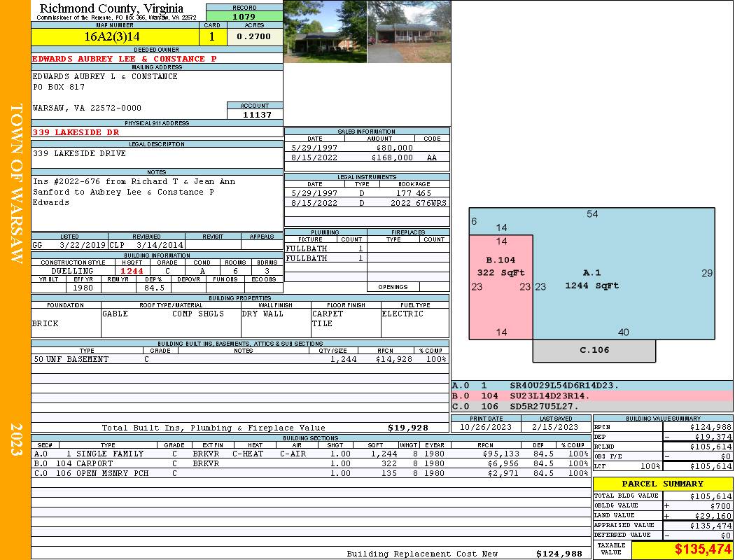Click book/page 2022 676WRS
The image size is (735, 560).
419,203
